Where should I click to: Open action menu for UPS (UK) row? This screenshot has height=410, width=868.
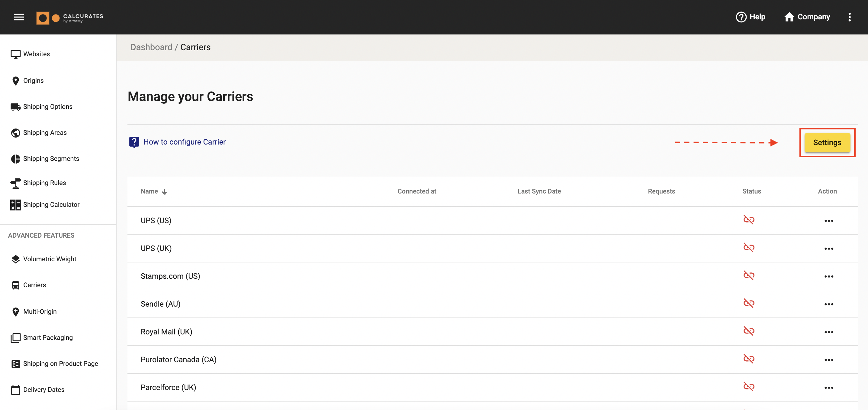tap(828, 249)
